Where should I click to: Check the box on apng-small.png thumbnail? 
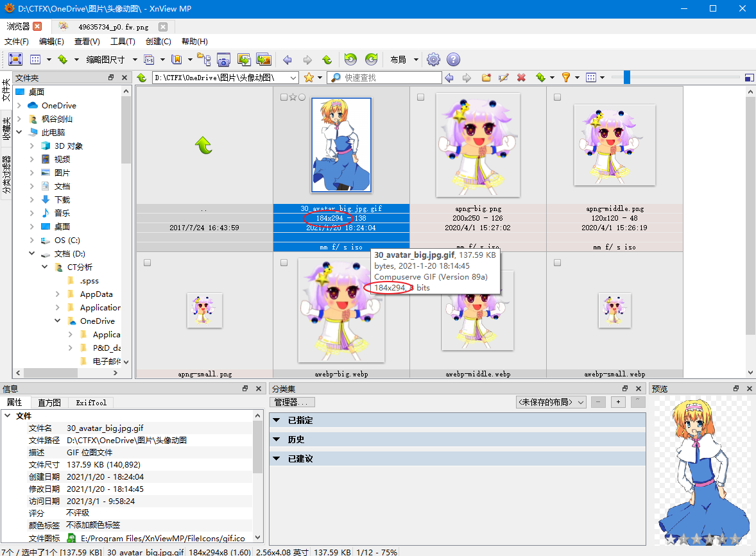click(148, 263)
